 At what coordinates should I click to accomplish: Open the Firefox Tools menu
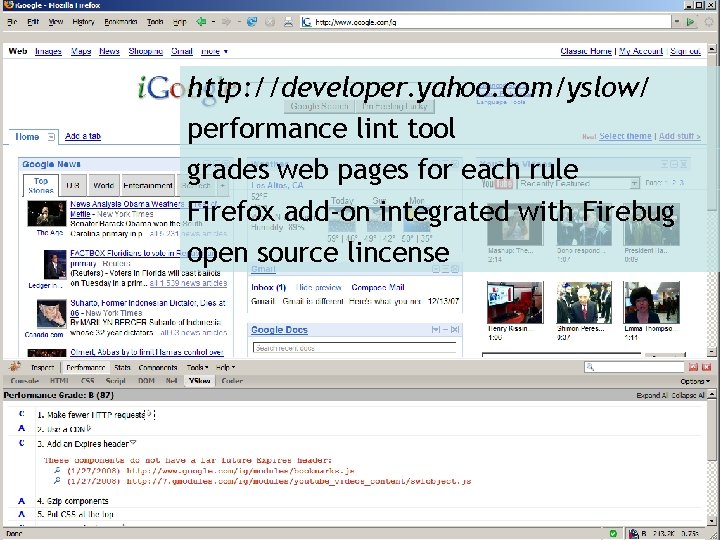tap(155, 22)
